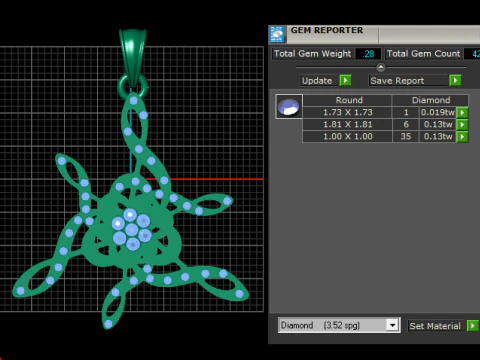Viewport: 480px width, 360px height.
Task: Run Update via its green arrow
Action: [x=345, y=81]
